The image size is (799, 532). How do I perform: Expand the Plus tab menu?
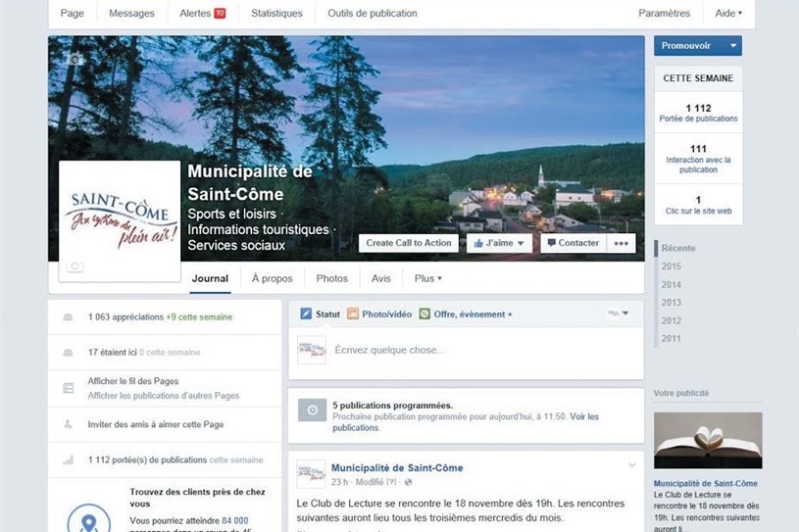tap(428, 278)
